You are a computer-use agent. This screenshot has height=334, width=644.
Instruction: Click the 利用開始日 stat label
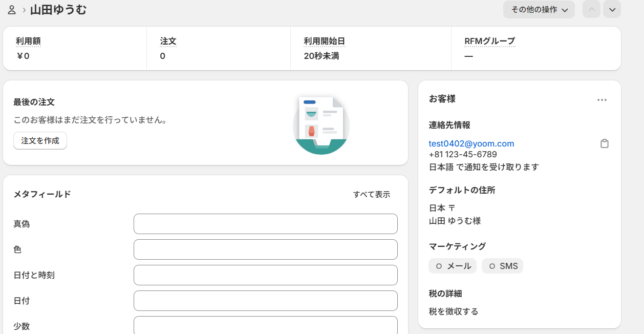coord(324,41)
